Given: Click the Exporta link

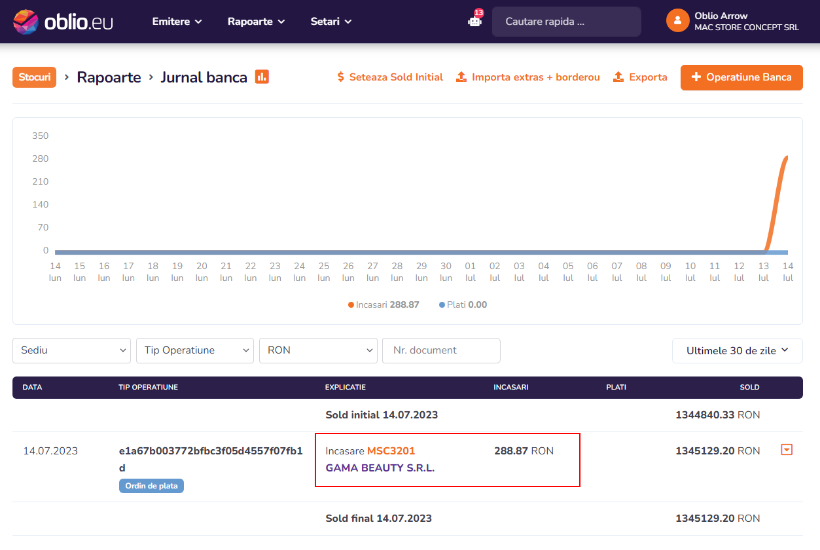Looking at the screenshot, I should coord(640,77).
